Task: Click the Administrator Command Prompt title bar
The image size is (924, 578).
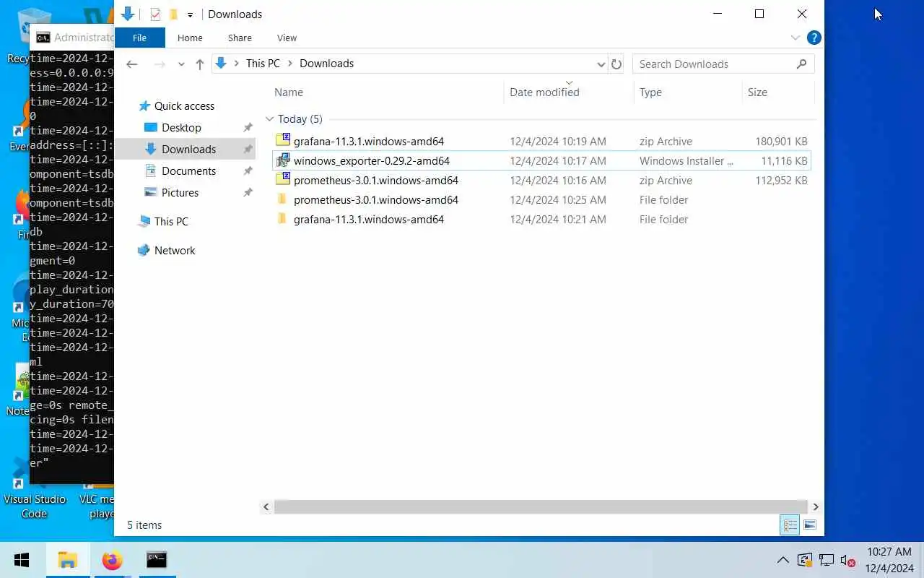Action: (73, 37)
